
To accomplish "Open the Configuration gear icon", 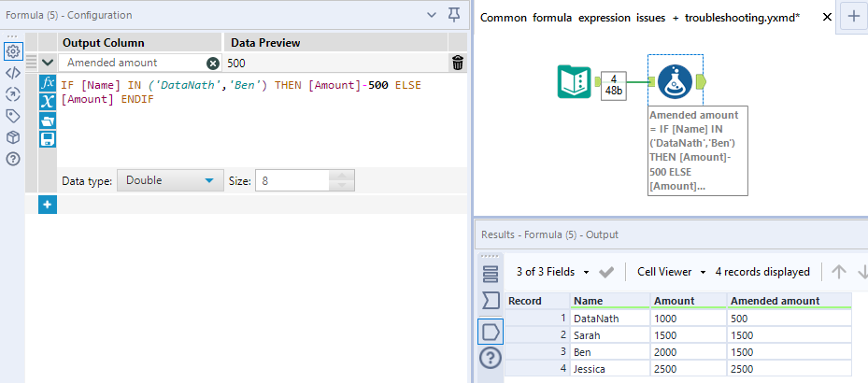I will [x=12, y=51].
